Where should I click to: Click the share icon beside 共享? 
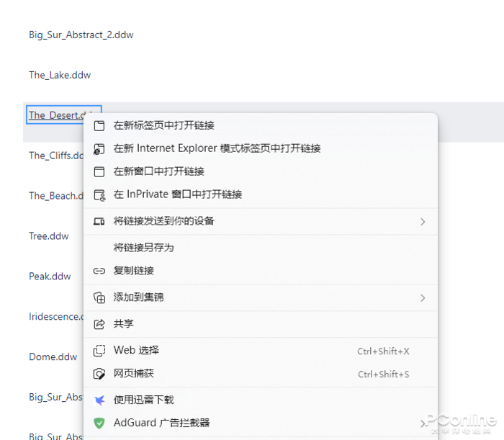point(99,324)
